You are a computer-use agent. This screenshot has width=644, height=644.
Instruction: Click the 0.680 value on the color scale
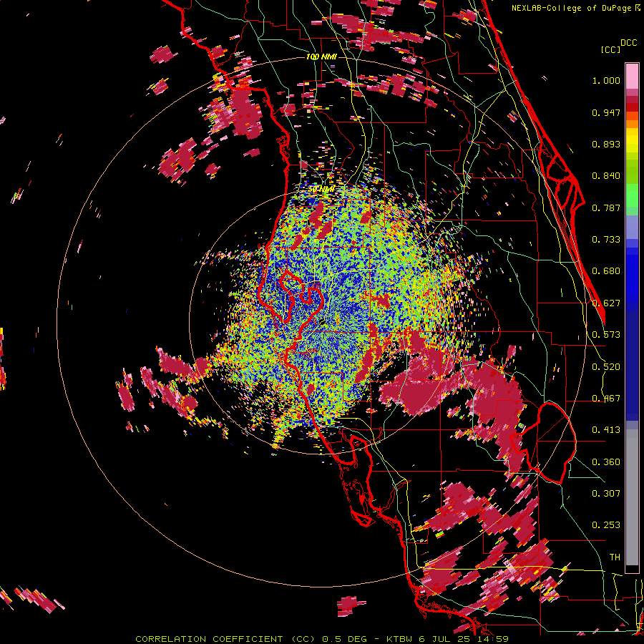tap(606, 271)
